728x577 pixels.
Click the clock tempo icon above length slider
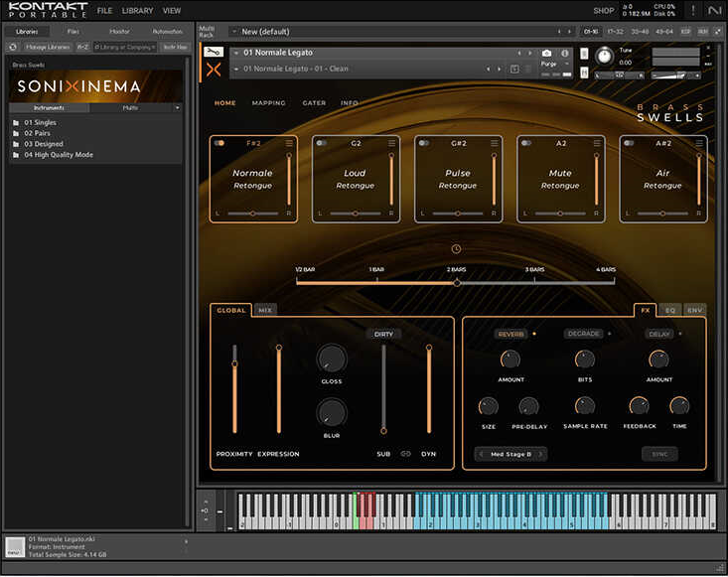coord(457,249)
